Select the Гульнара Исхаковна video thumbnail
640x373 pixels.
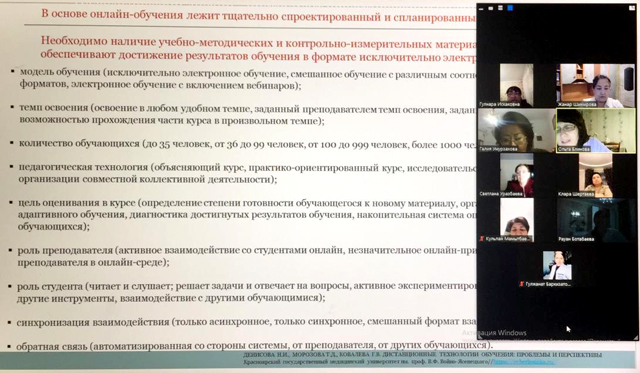pos(516,85)
